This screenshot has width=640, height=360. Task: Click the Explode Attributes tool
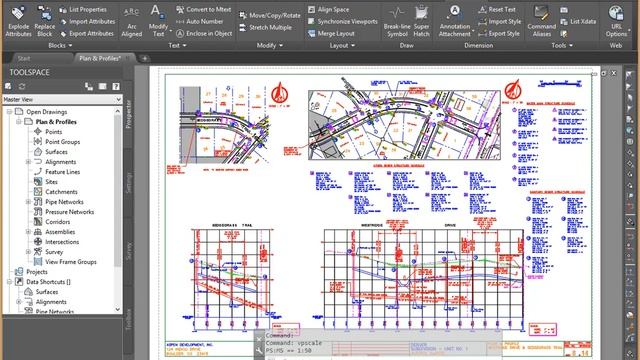[18, 21]
